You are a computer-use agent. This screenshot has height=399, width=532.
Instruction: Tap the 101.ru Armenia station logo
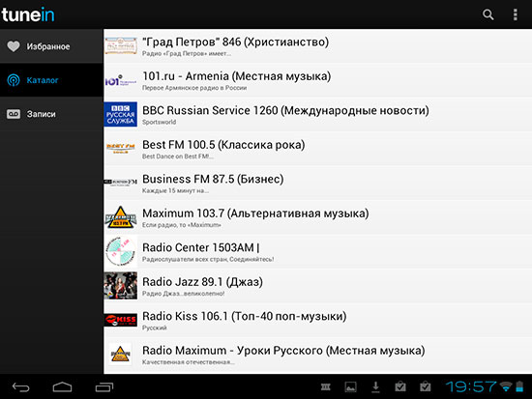121,81
